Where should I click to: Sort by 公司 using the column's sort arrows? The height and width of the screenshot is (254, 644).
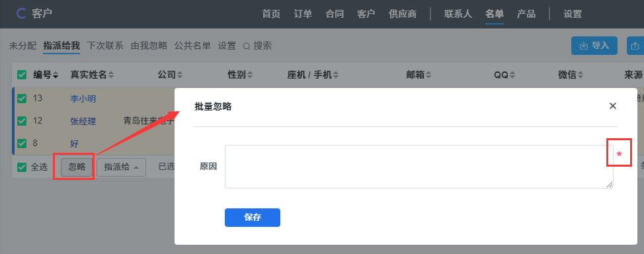point(180,75)
